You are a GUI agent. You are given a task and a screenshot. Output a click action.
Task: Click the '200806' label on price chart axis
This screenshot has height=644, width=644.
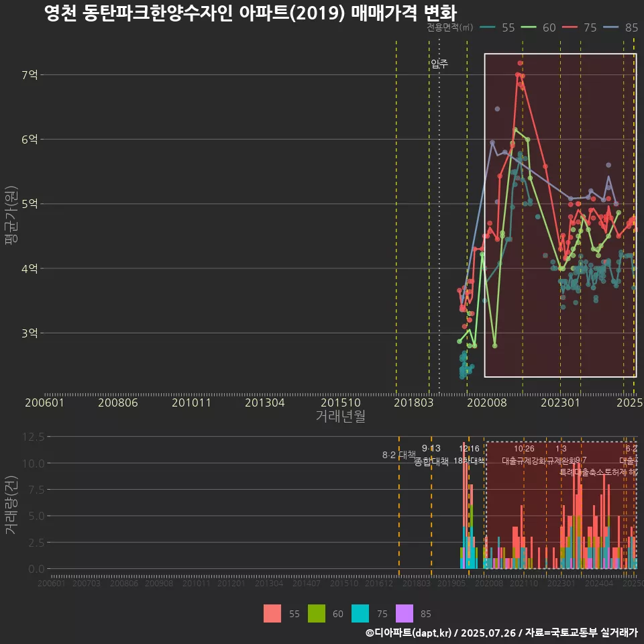118,402
